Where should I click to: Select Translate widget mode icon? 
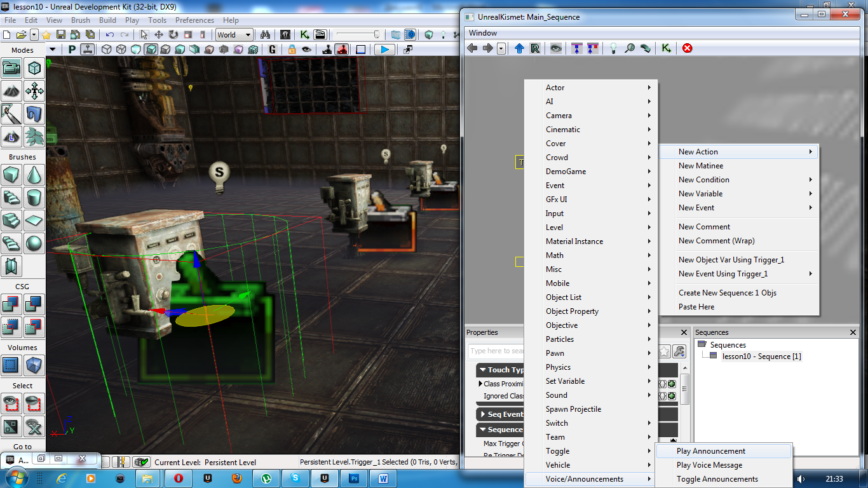coord(159,35)
